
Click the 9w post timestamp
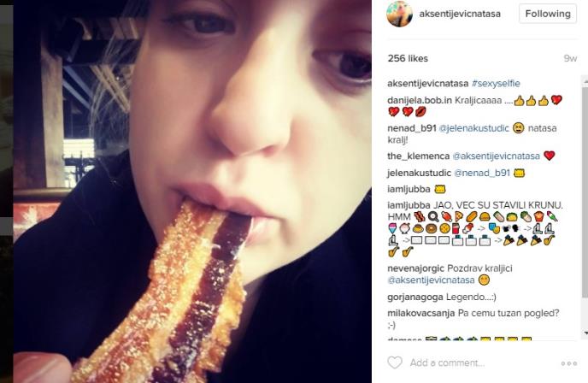(570, 59)
